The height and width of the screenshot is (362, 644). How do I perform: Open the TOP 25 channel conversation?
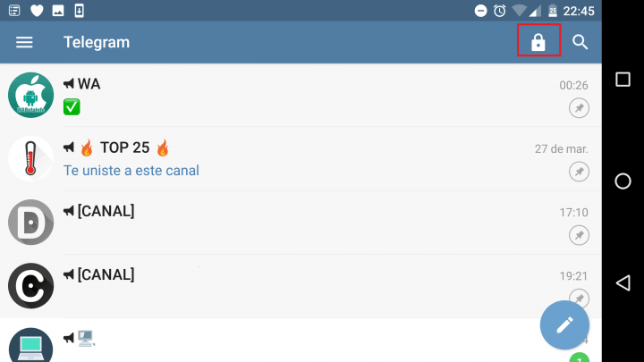301,159
